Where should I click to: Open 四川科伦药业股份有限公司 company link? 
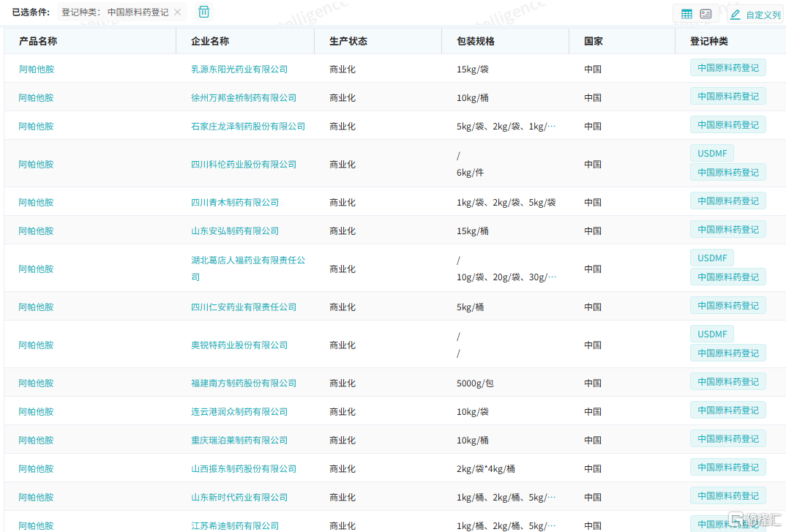[x=244, y=165]
